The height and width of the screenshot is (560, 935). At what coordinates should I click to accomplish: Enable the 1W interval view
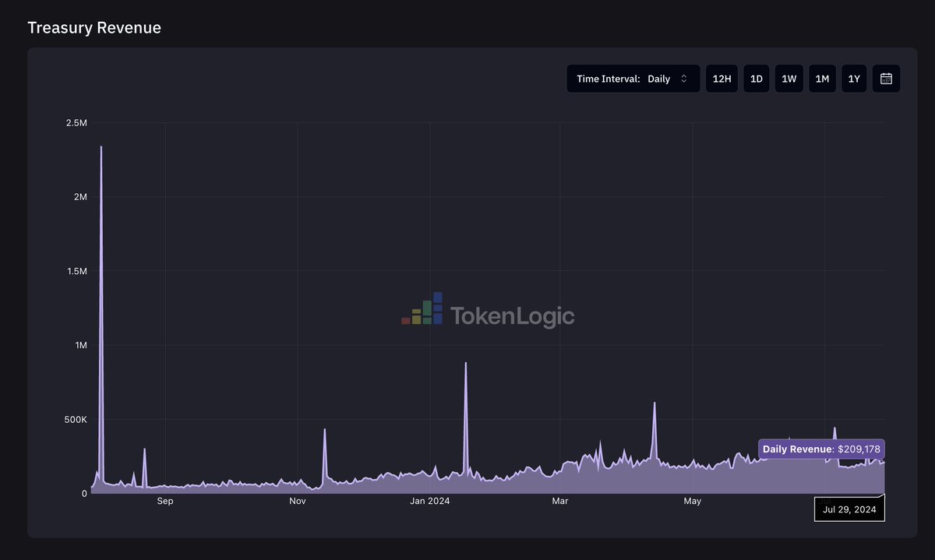point(789,78)
